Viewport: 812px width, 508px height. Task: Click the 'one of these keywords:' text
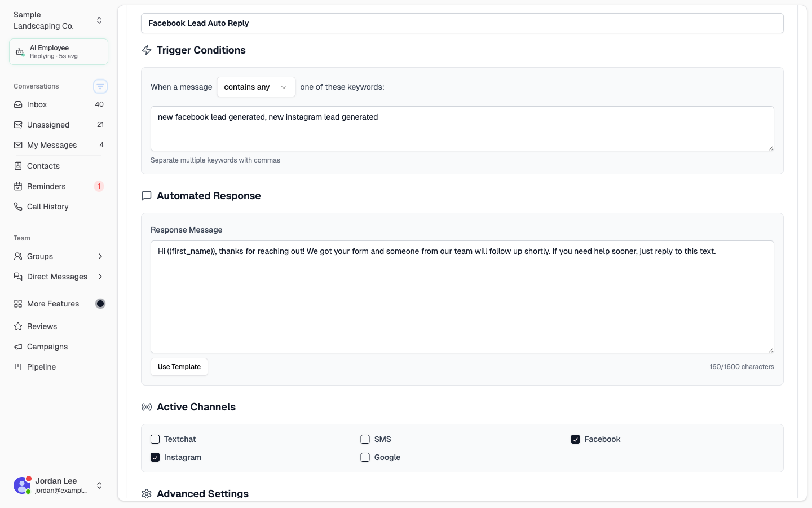click(x=342, y=87)
